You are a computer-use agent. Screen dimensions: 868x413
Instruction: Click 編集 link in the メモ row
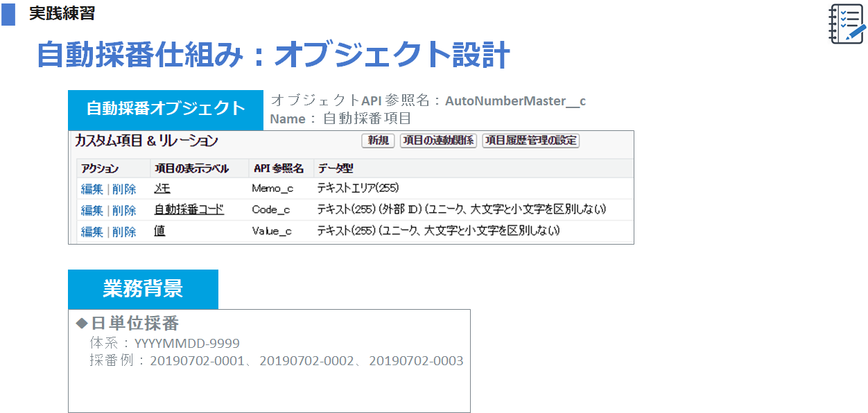[x=92, y=188]
